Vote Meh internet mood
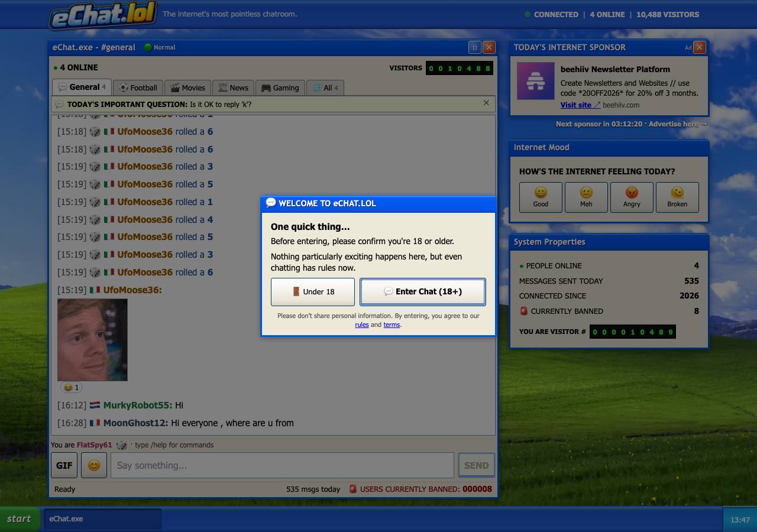757x532 pixels. (x=586, y=197)
